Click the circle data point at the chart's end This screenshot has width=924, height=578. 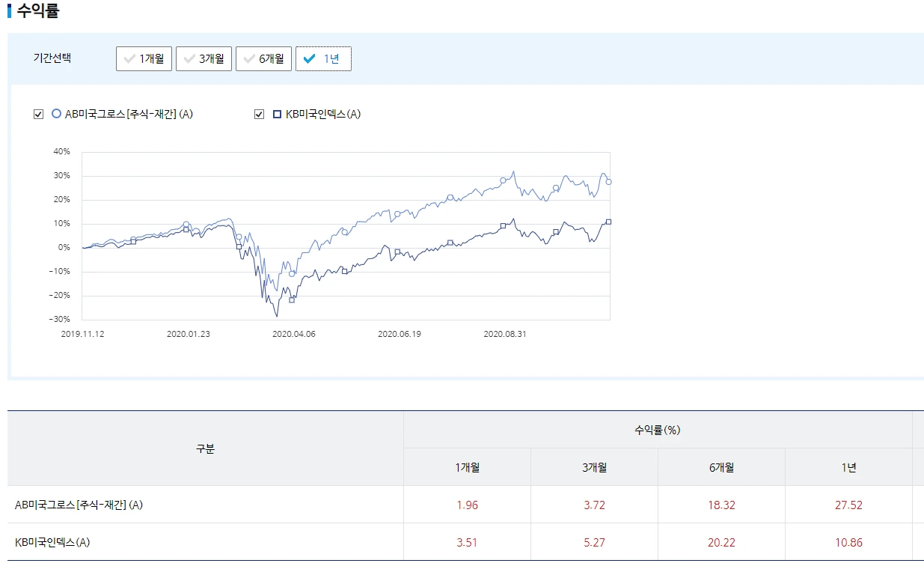pyautogui.click(x=608, y=181)
